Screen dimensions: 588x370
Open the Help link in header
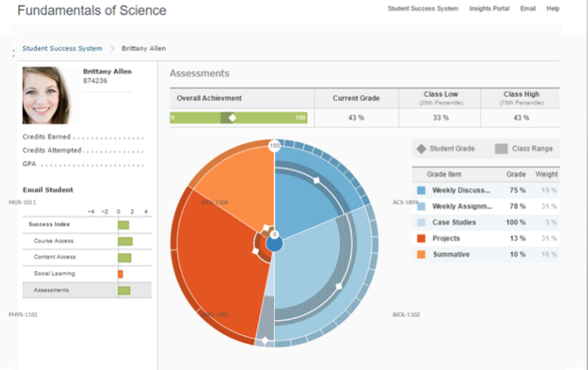[x=553, y=9]
